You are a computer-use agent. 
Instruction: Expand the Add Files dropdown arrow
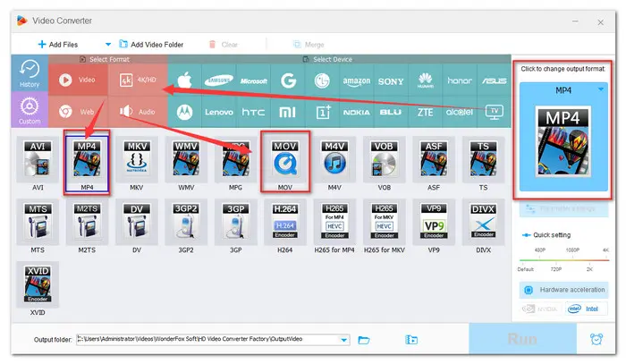tap(108, 45)
